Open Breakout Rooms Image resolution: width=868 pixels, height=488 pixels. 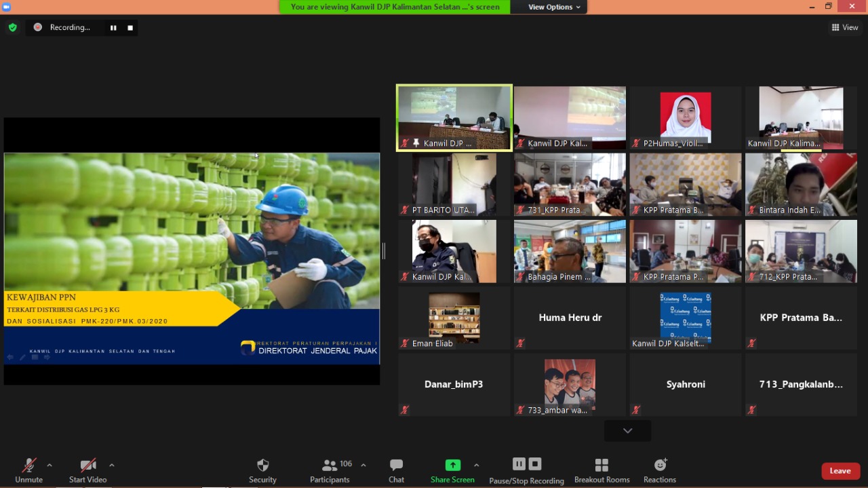601,466
